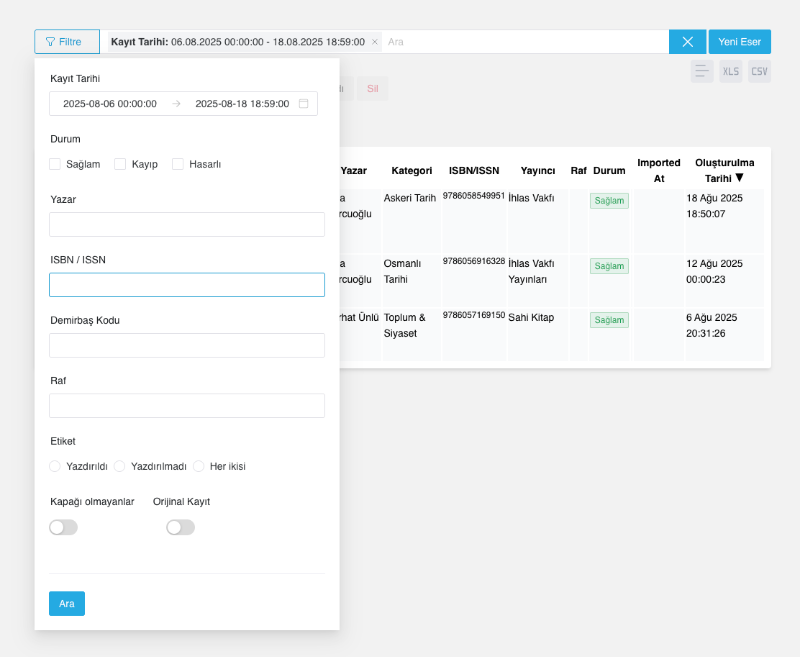
Task: Clear search with the blue X button
Action: [x=687, y=42]
